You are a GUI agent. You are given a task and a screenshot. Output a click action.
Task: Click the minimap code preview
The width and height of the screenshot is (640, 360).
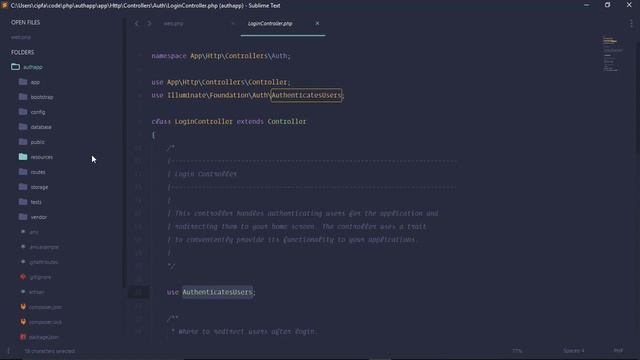pyautogui.click(x=612, y=54)
